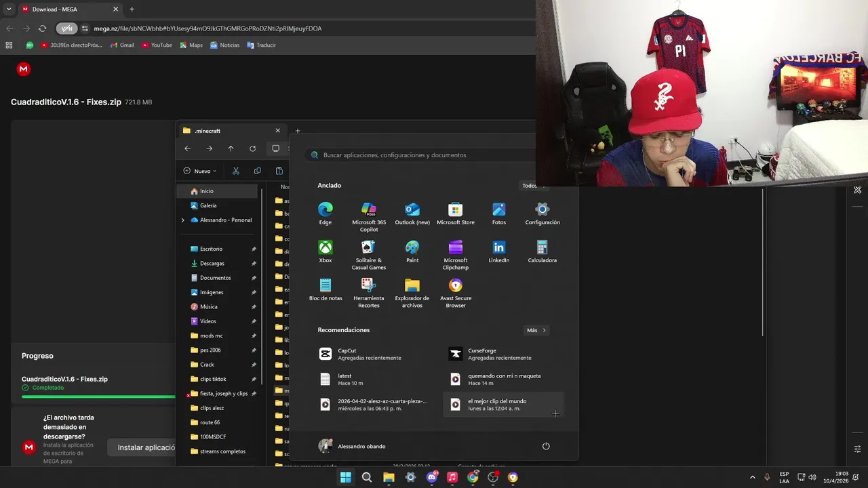Select Inicio in Explorer sidebar
The width and height of the screenshot is (868, 488).
click(217, 191)
